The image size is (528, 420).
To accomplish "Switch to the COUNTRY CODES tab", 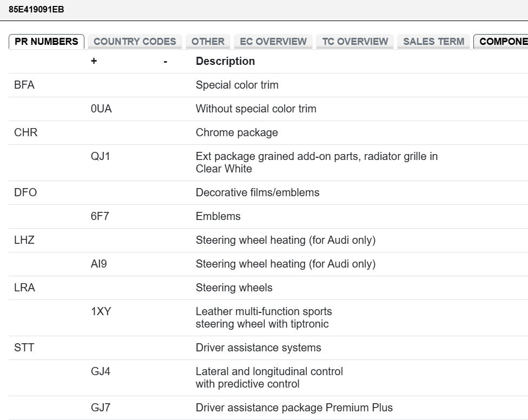I will point(135,42).
